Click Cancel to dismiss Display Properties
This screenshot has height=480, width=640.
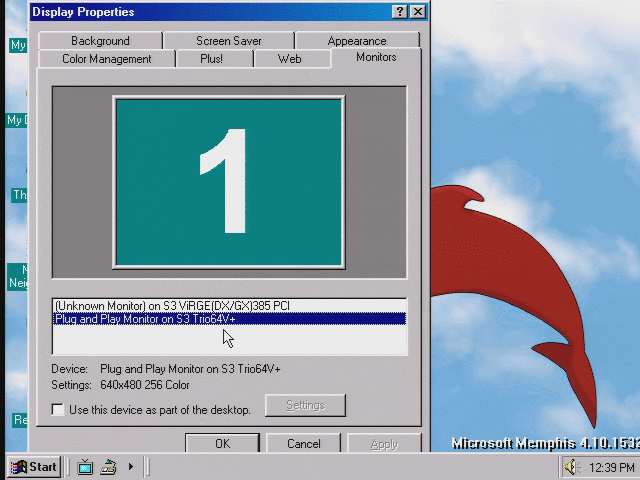click(303, 443)
